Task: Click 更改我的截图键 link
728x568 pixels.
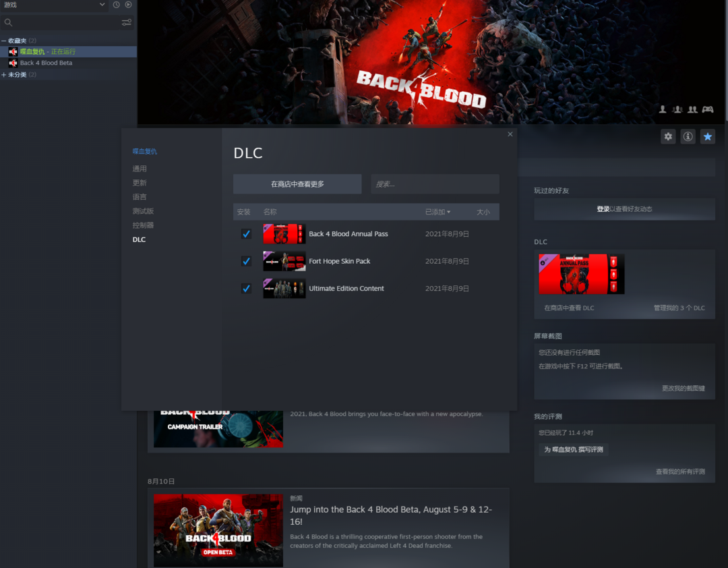Action: pyautogui.click(x=684, y=388)
